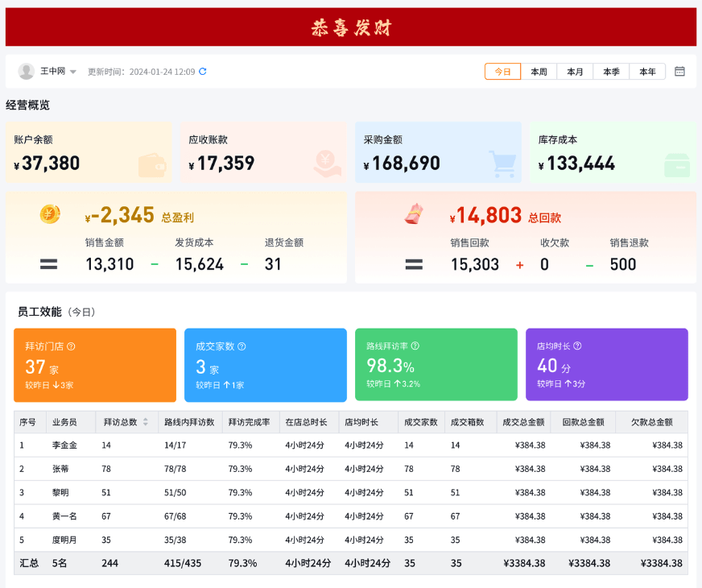This screenshot has height=588, width=702.
Task: Select the 本季 time range
Action: tap(611, 72)
